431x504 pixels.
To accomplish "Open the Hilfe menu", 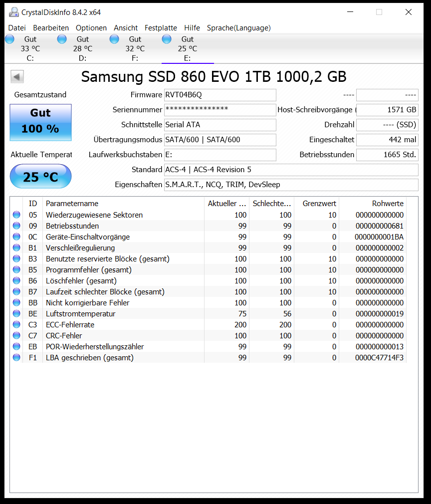I will tap(192, 28).
